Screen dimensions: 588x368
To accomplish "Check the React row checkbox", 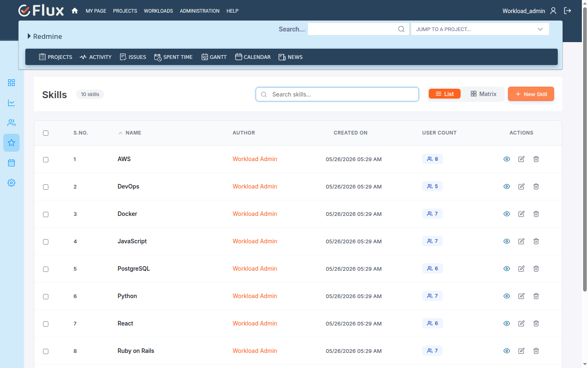I will click(46, 324).
